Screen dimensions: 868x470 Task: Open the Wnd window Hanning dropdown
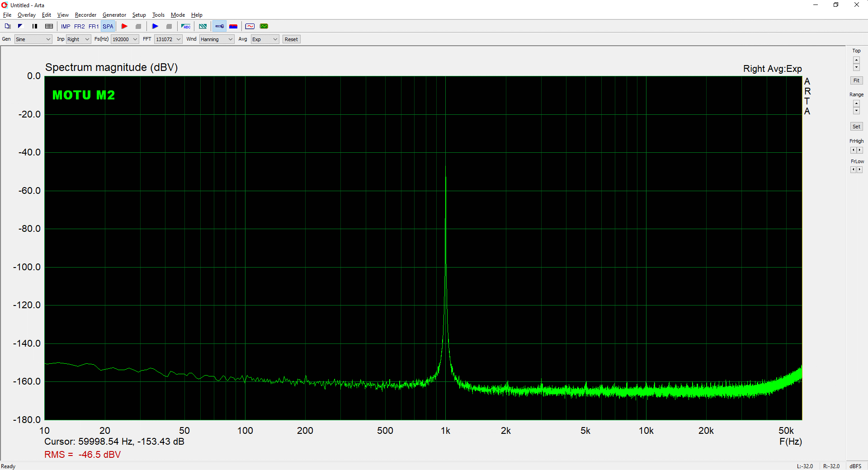217,39
